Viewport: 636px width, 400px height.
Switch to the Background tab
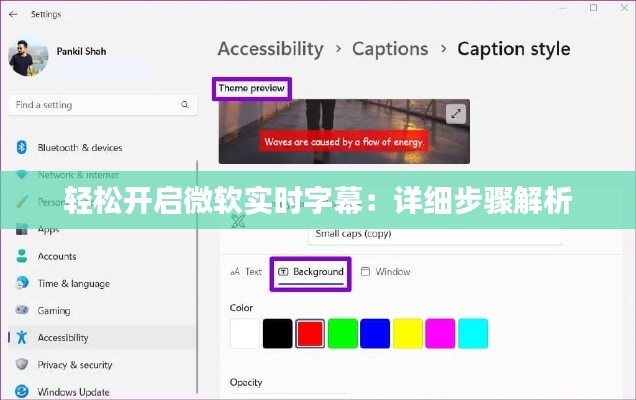coord(311,273)
